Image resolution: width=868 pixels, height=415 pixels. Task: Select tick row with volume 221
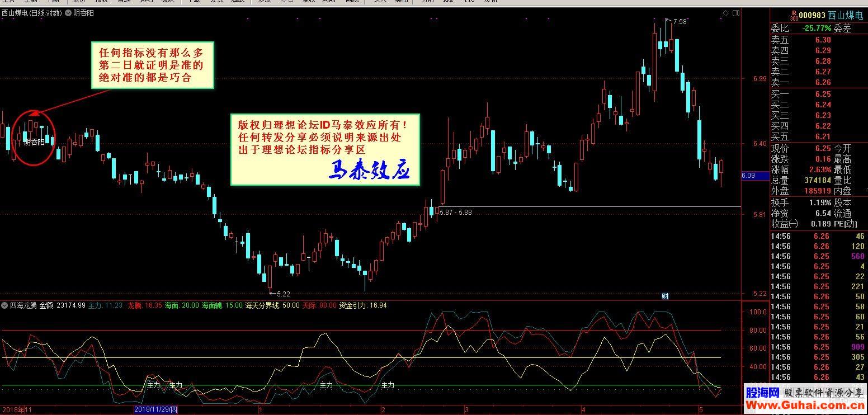(819, 286)
